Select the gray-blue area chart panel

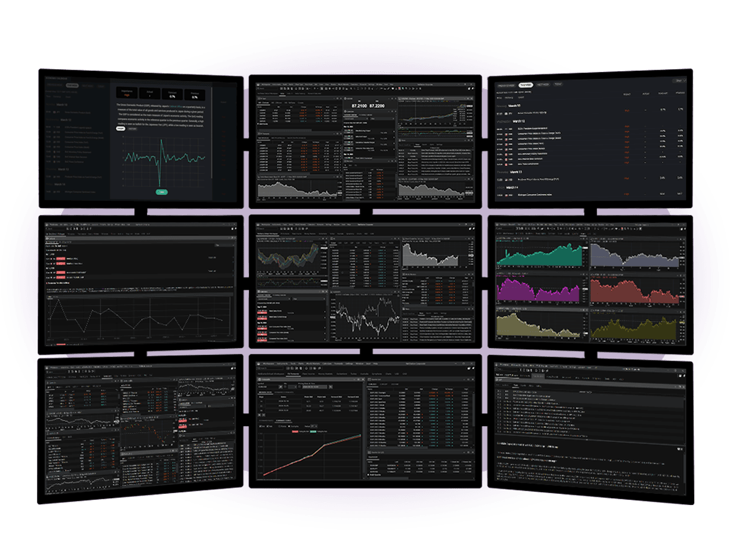click(637, 255)
